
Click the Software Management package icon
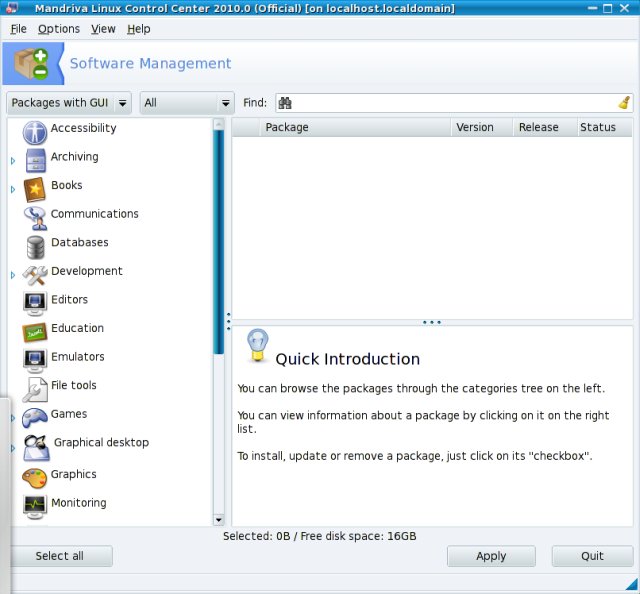(x=31, y=63)
